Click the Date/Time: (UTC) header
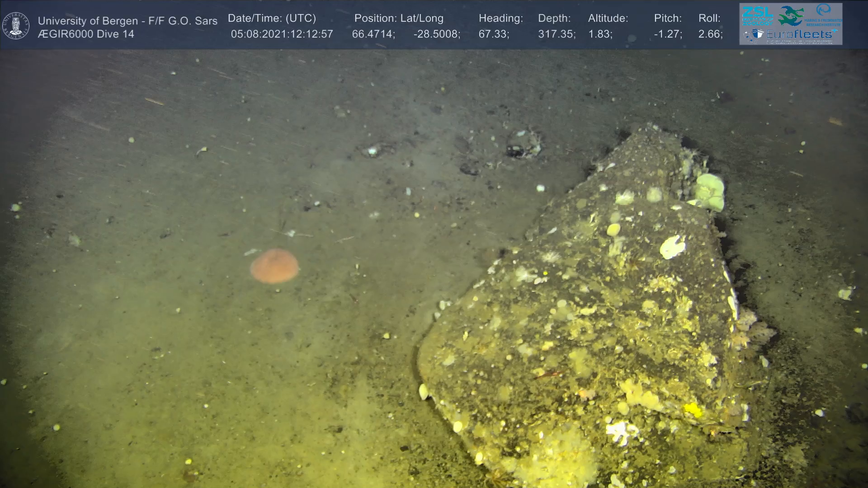This screenshot has height=488, width=868. tap(272, 18)
